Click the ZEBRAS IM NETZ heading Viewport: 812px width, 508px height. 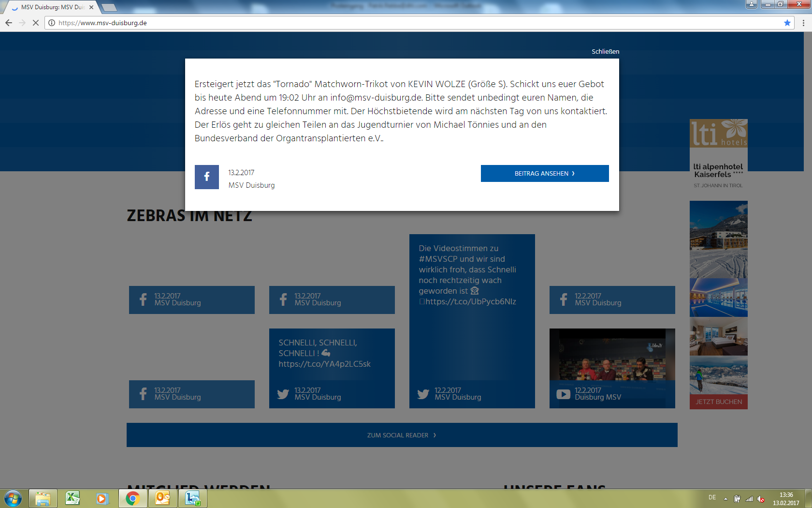pyautogui.click(x=189, y=216)
